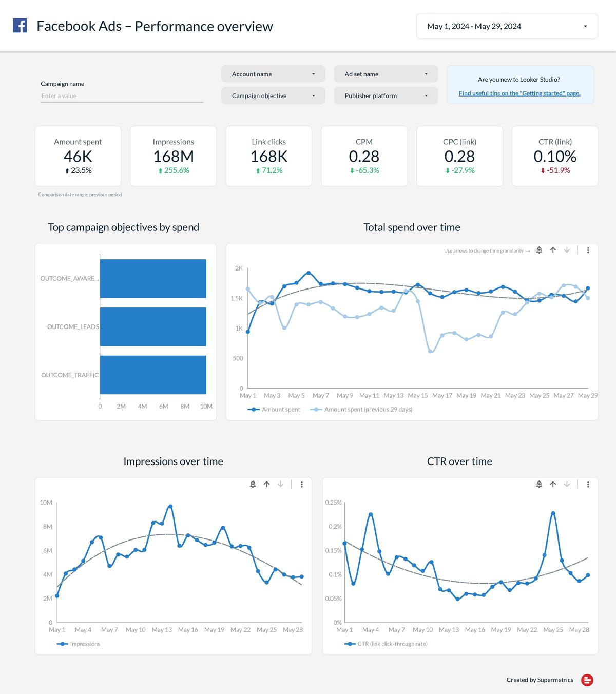
Task: Open the Publisher platform dropdown
Action: pos(386,95)
